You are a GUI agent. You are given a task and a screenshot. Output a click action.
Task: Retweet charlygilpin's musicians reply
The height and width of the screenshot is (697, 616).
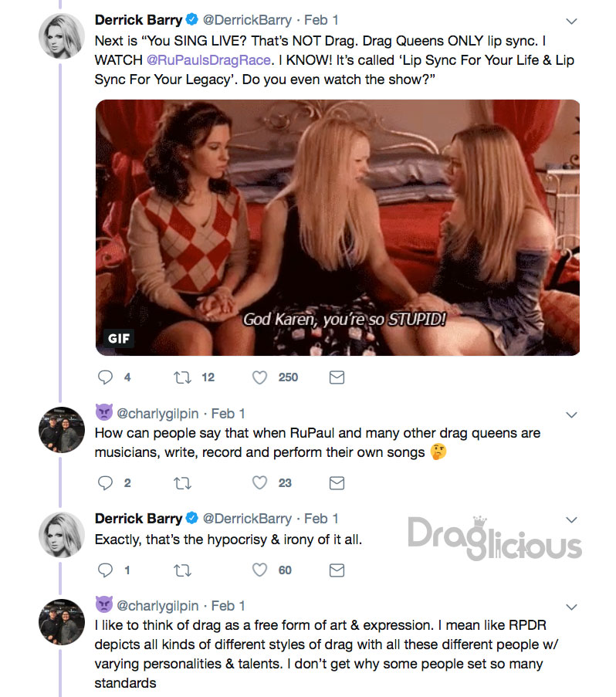[182, 482]
